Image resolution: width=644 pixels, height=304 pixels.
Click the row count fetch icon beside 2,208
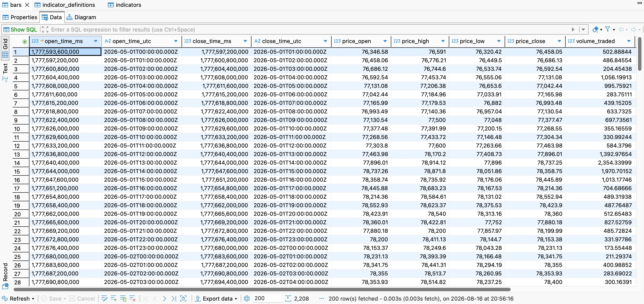click(288, 298)
